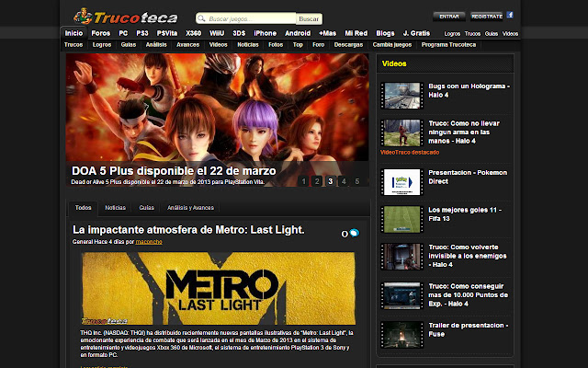
Task: Select the PS3 platform menu item
Action: click(x=142, y=33)
